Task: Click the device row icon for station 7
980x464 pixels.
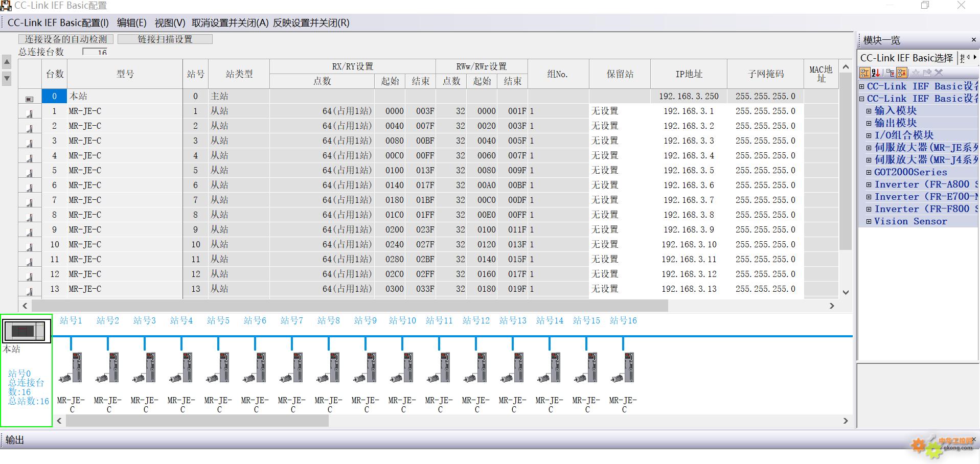Action: click(30, 202)
